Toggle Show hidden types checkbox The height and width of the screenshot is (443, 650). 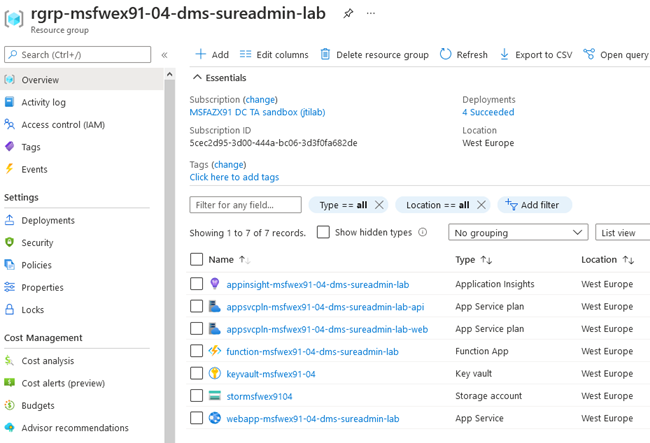pyautogui.click(x=323, y=232)
